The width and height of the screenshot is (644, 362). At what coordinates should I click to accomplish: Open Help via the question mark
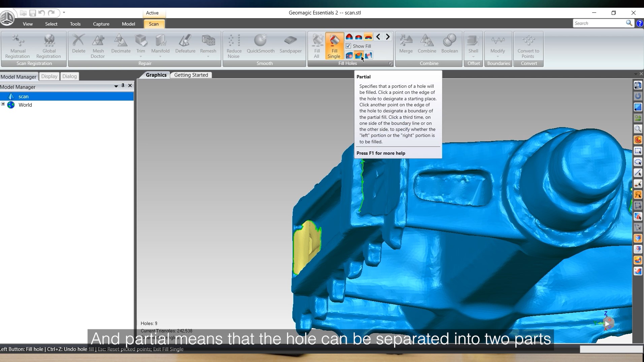[640, 23]
